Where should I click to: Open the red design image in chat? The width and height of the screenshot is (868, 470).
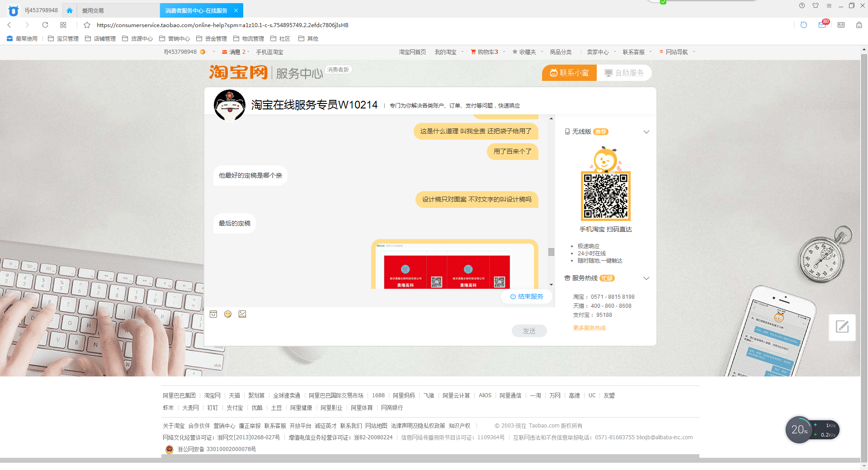(455, 266)
